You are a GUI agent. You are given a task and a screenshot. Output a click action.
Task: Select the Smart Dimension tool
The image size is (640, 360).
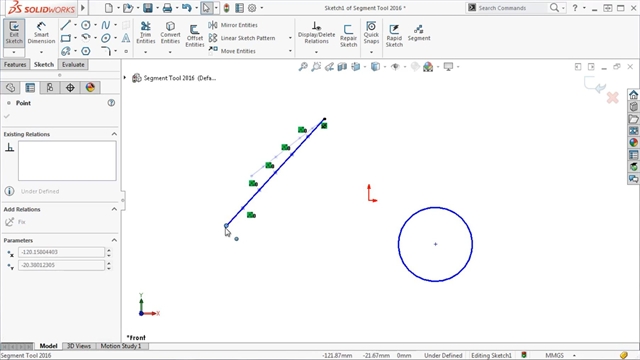point(41,33)
